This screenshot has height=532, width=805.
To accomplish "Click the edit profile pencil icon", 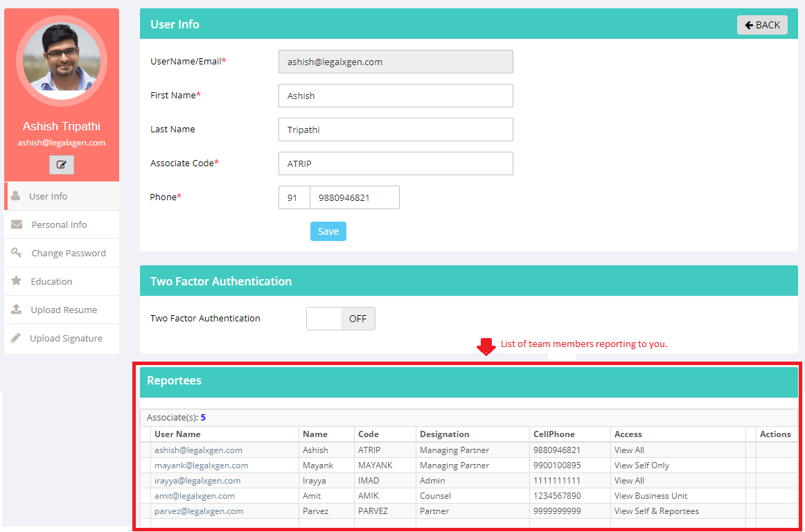I will point(61,165).
